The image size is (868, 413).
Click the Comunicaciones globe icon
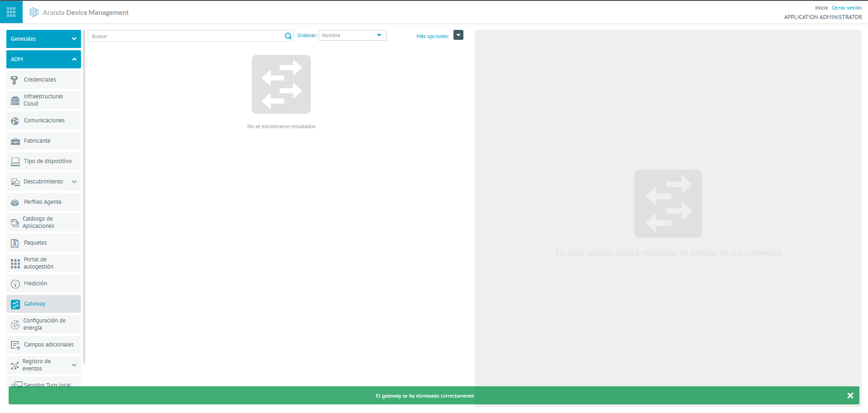(15, 121)
